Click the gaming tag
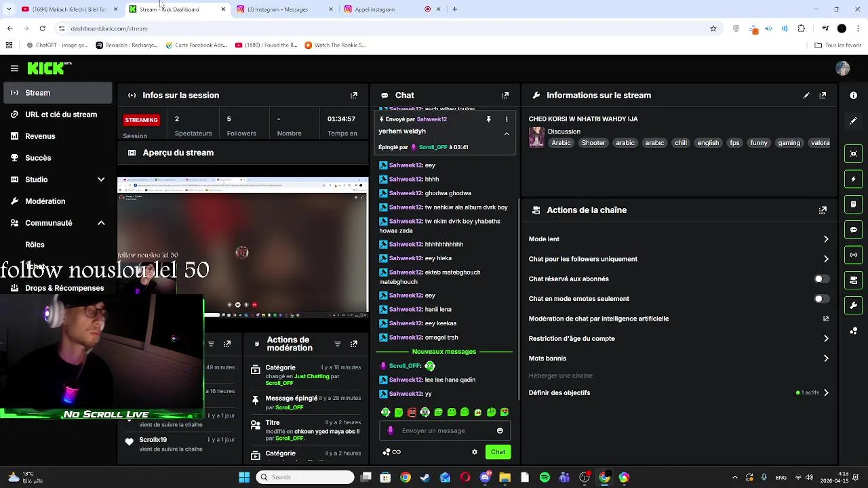 click(789, 143)
